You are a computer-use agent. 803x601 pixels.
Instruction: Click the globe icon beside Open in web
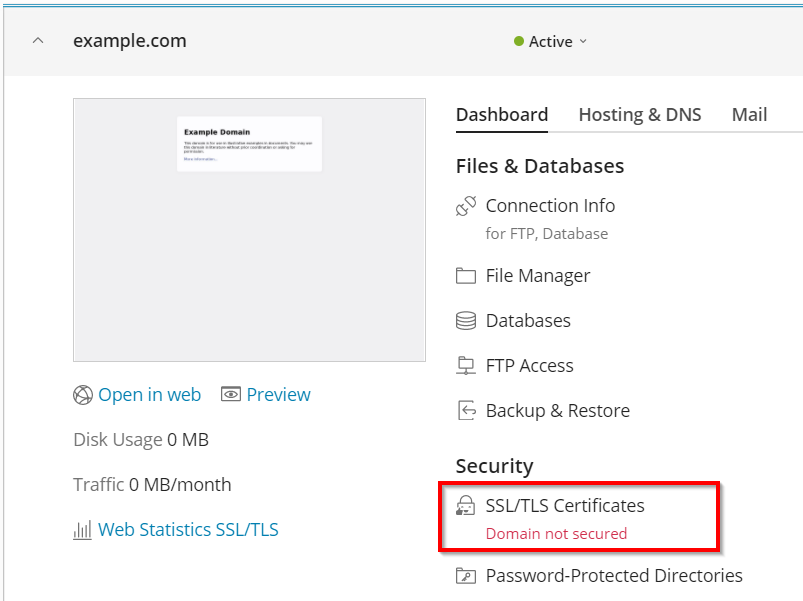click(83, 395)
